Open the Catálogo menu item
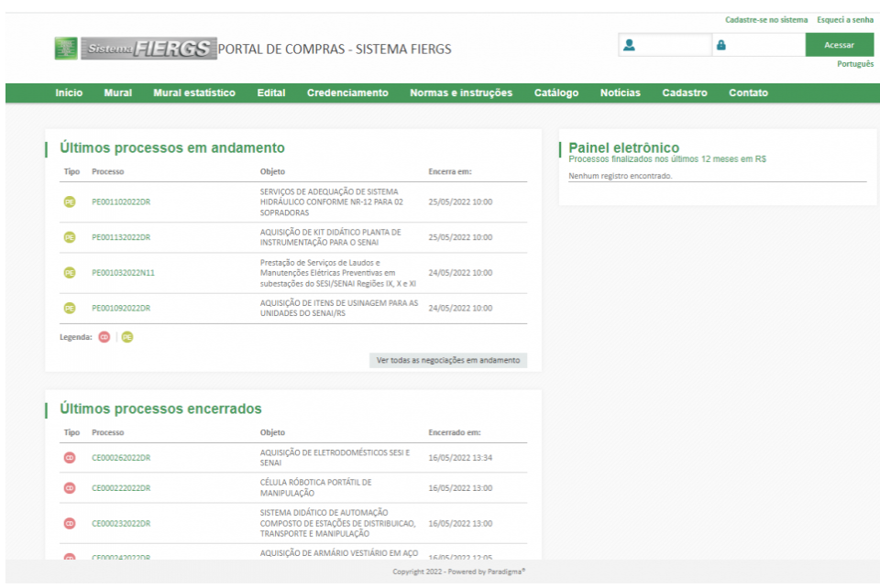Screen dimensions: 880x588 click(x=556, y=93)
